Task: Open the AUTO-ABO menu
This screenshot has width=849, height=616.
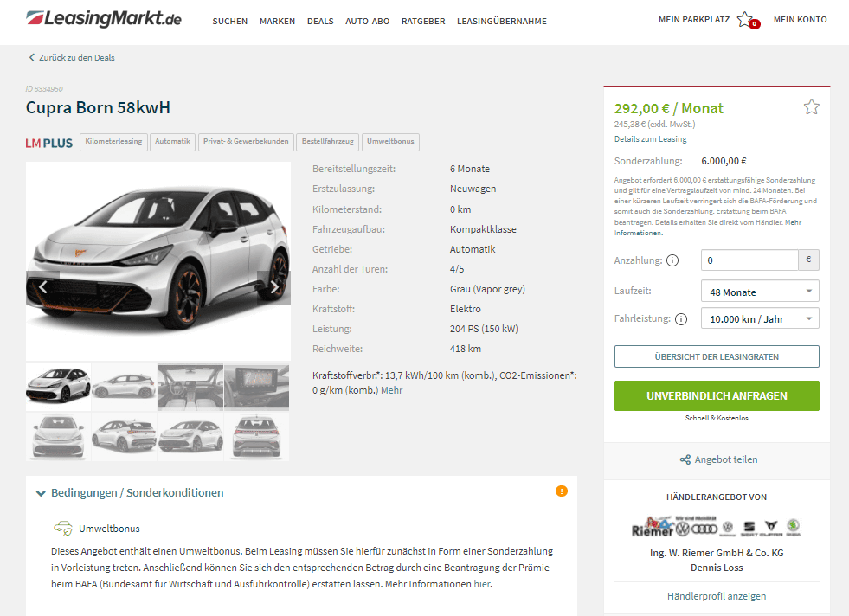Action: (368, 21)
